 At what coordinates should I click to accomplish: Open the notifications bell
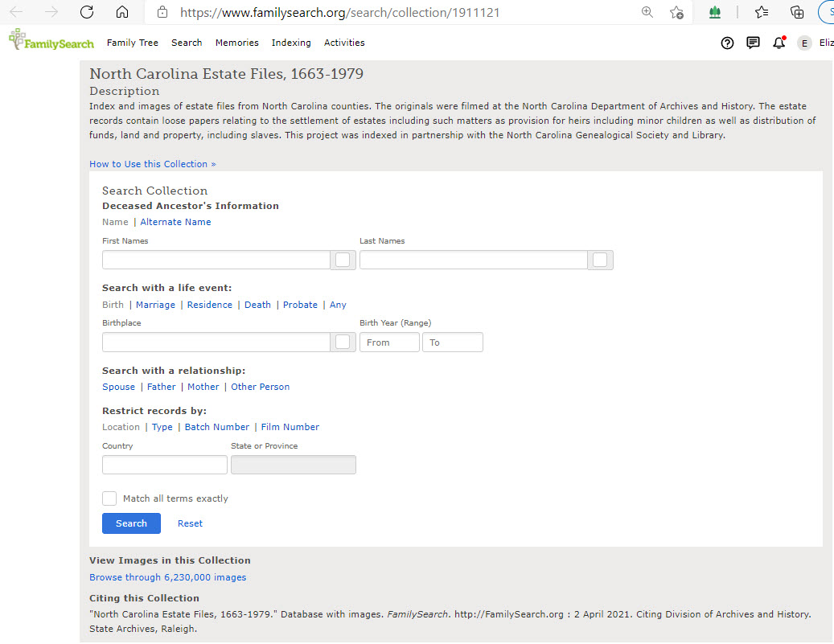click(779, 43)
